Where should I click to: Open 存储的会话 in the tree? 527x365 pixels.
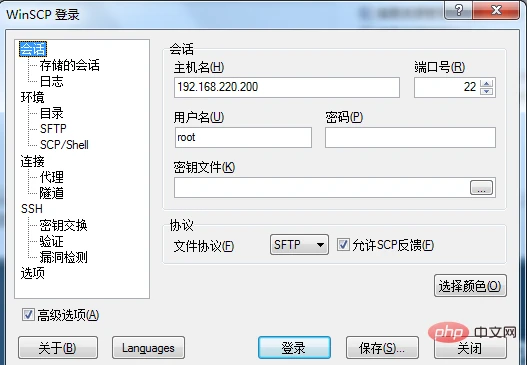pos(70,65)
